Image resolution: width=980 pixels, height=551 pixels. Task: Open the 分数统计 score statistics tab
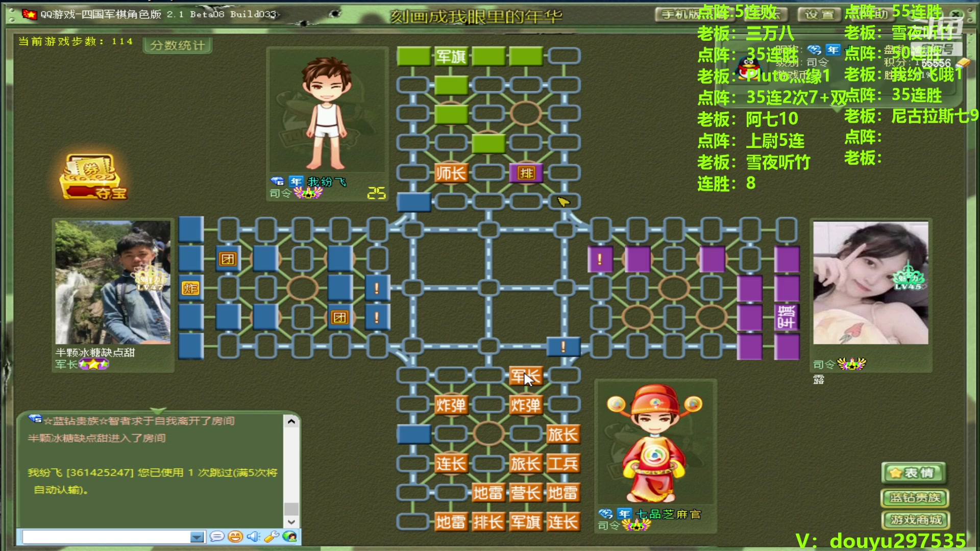(178, 45)
